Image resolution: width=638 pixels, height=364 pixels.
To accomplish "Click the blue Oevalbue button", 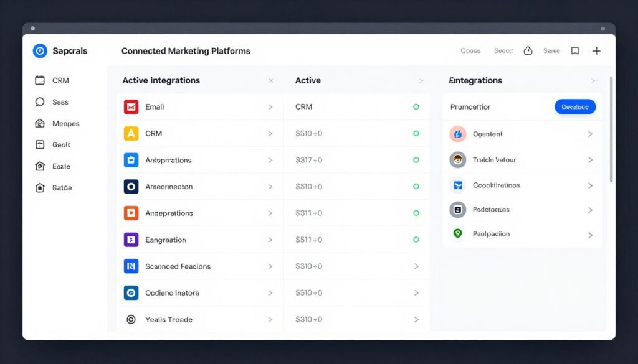I will (574, 106).
